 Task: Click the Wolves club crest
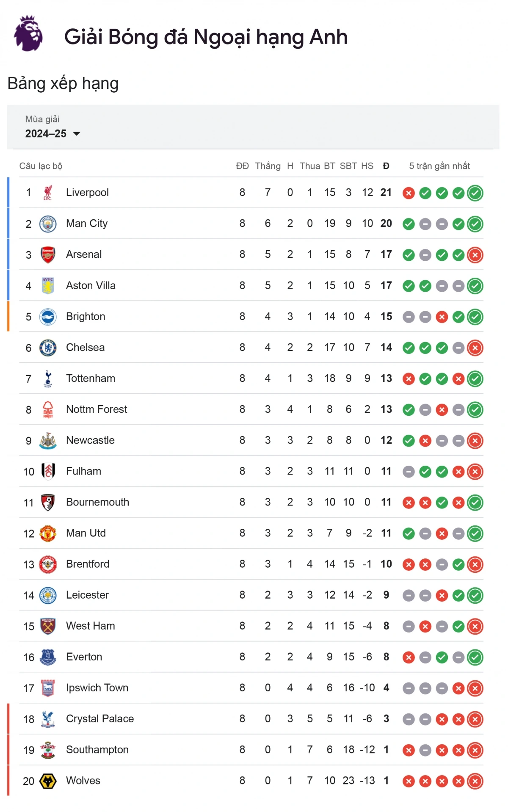48,781
